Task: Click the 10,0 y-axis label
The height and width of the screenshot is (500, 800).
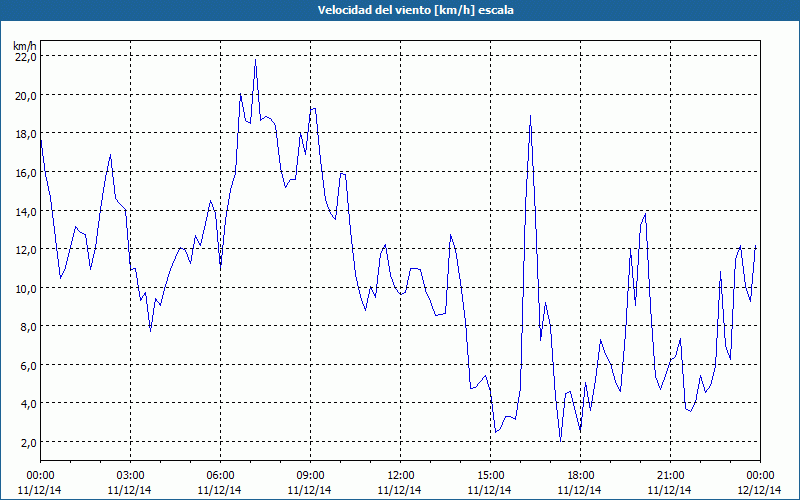Action: point(26,288)
